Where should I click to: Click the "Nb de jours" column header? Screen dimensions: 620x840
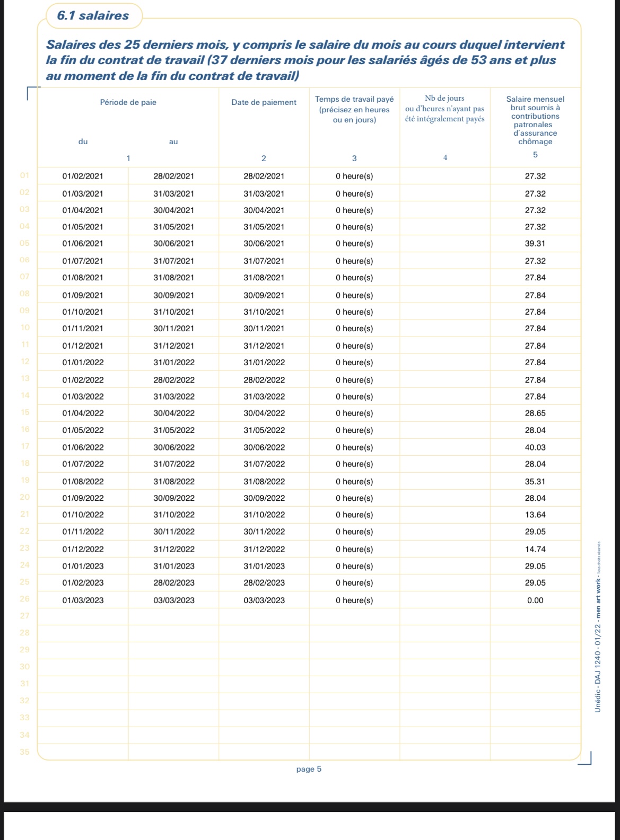(444, 98)
